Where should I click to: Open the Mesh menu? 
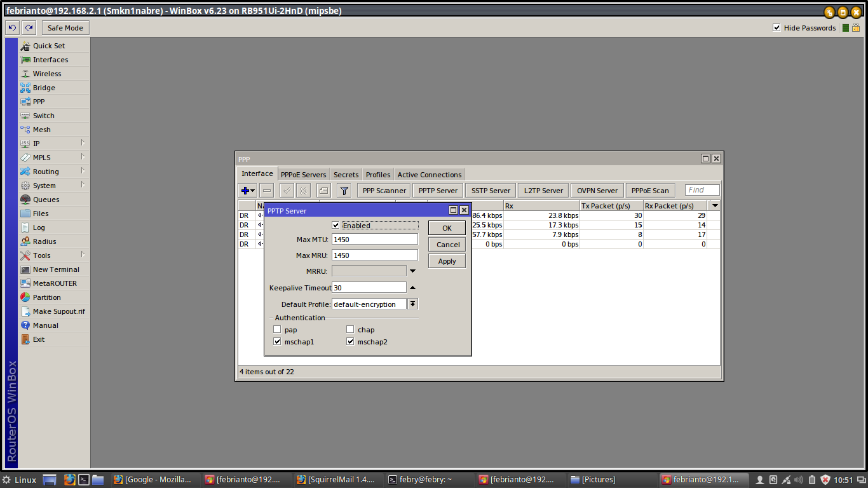tap(53, 130)
